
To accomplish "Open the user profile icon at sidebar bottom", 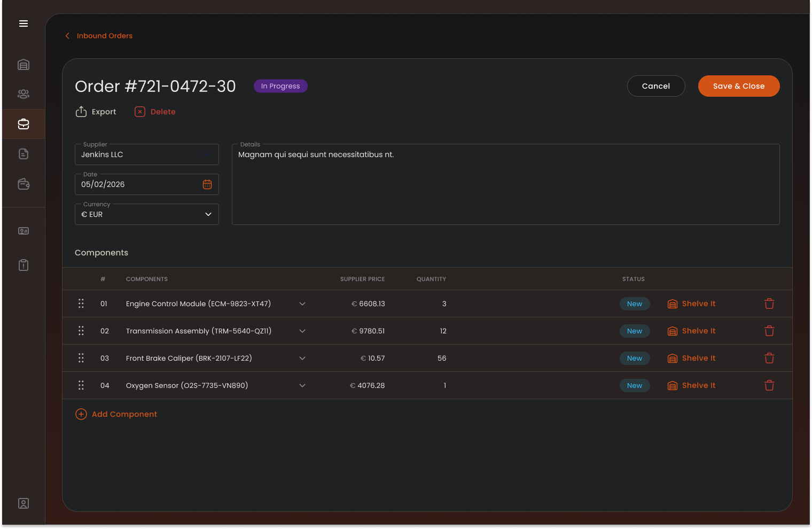I will [x=24, y=503].
